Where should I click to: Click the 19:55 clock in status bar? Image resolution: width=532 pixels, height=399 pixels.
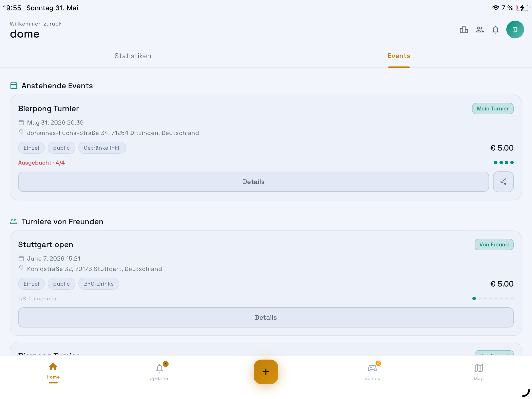(12, 8)
